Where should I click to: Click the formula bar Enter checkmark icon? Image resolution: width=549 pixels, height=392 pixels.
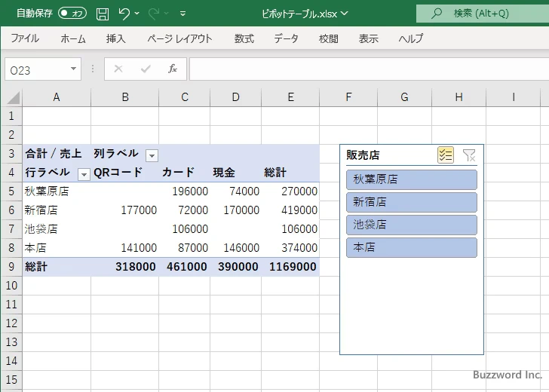(146, 69)
